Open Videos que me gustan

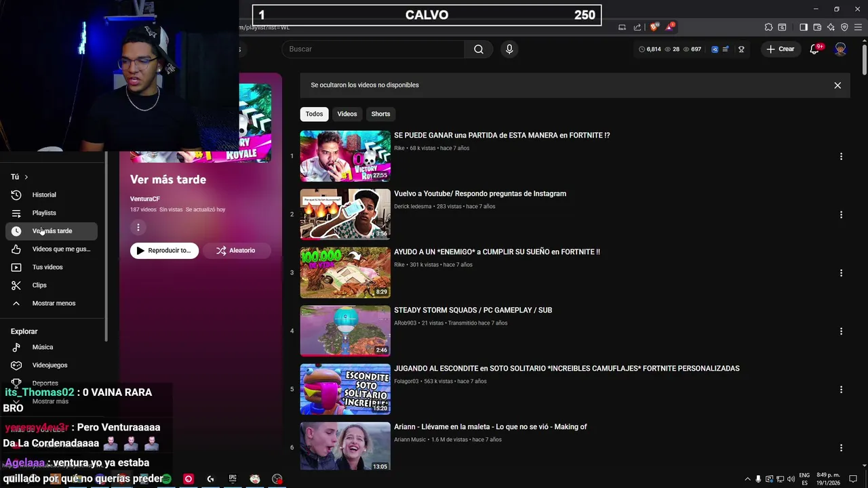click(52, 249)
